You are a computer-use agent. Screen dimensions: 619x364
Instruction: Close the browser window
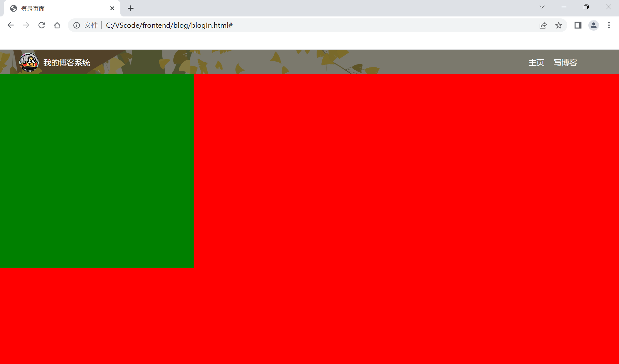608,7
